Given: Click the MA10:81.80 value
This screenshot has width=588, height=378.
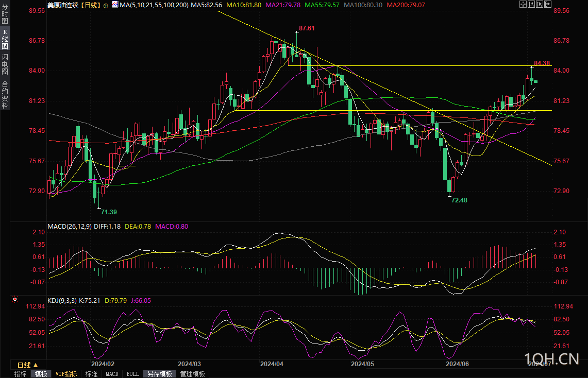Looking at the screenshot, I should [x=244, y=5].
